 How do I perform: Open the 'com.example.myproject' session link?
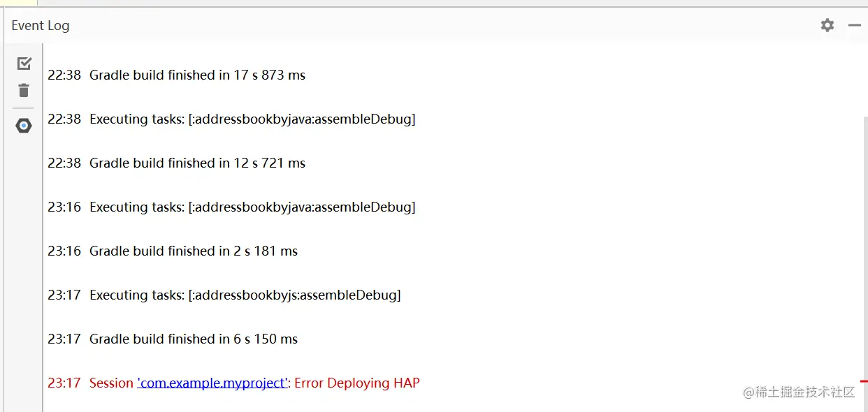coord(212,383)
